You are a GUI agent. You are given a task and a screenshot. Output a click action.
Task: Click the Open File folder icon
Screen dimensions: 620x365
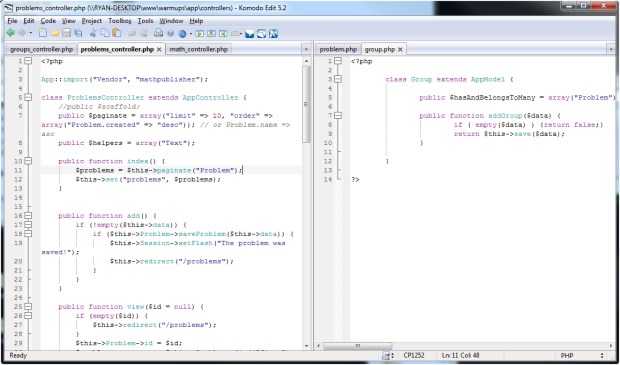tap(55, 33)
